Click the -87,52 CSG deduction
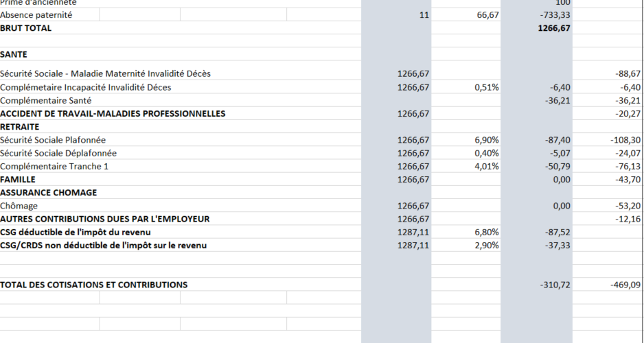 [557, 232]
